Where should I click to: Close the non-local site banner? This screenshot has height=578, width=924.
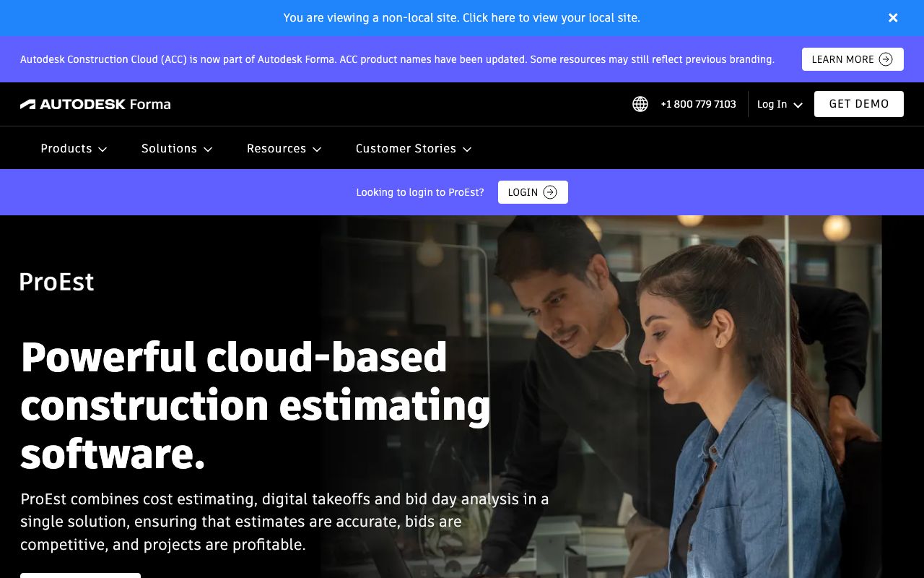click(893, 18)
